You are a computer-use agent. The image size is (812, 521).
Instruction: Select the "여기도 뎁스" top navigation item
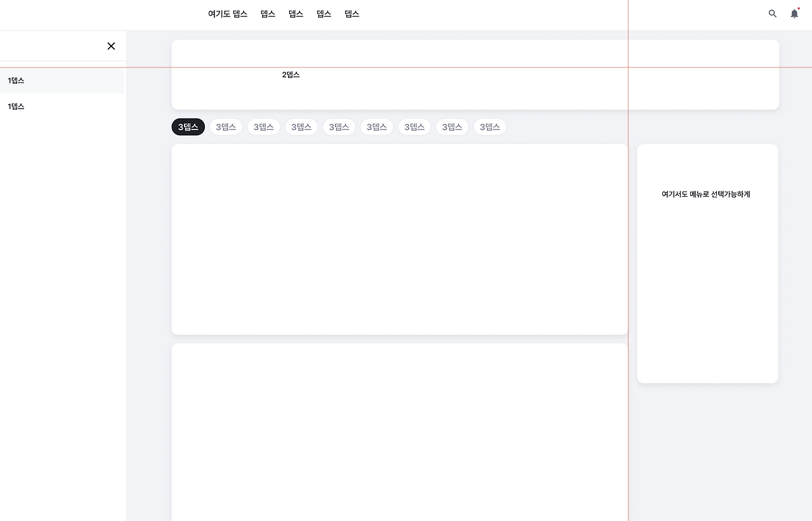pyautogui.click(x=228, y=14)
